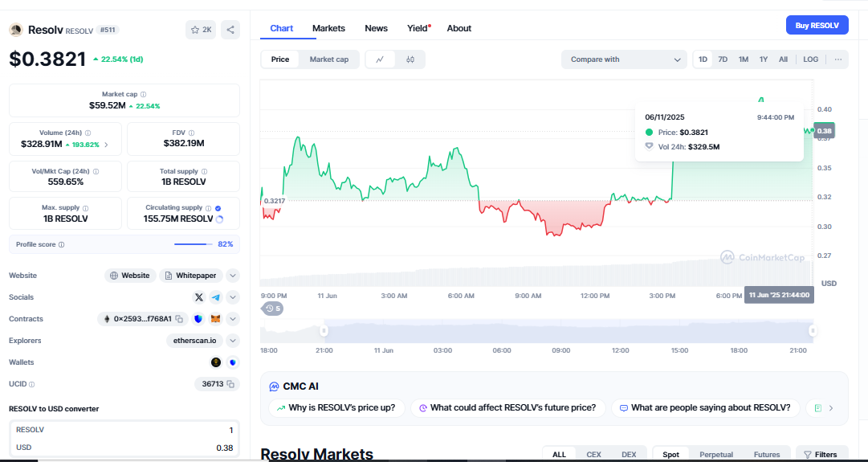Viewport: 868px width, 462px height.
Task: Ask 'What are people saying about RESOLV?'
Action: tap(705, 408)
